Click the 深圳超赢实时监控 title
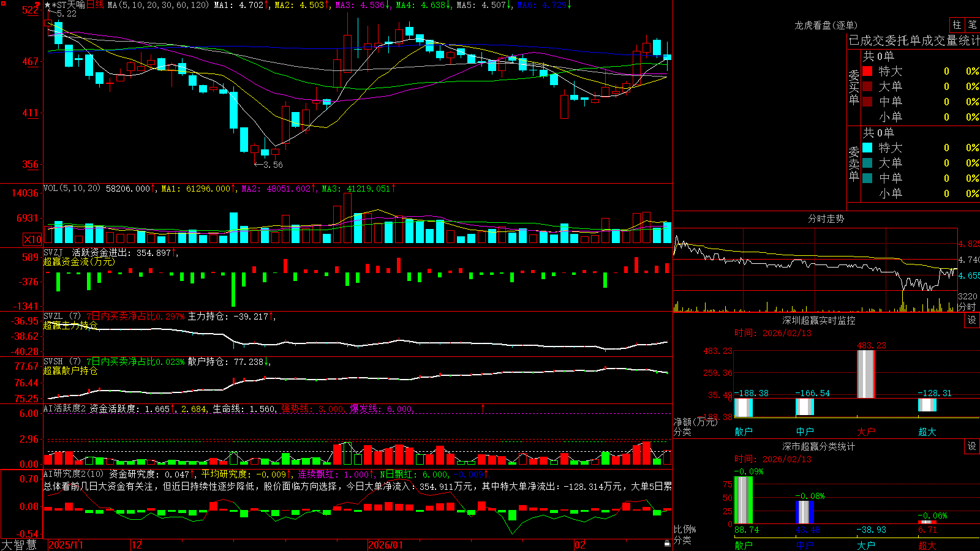Viewport: 980px width, 551px height. click(819, 320)
